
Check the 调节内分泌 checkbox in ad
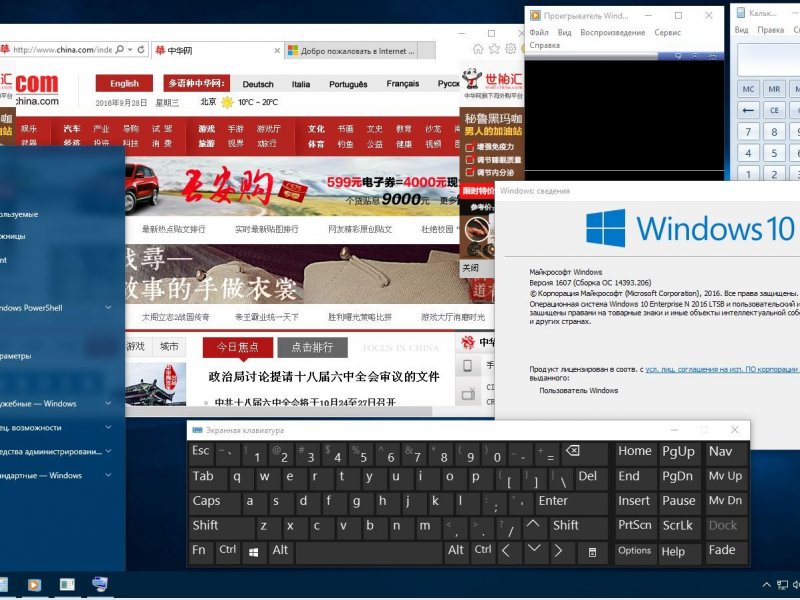click(x=470, y=172)
